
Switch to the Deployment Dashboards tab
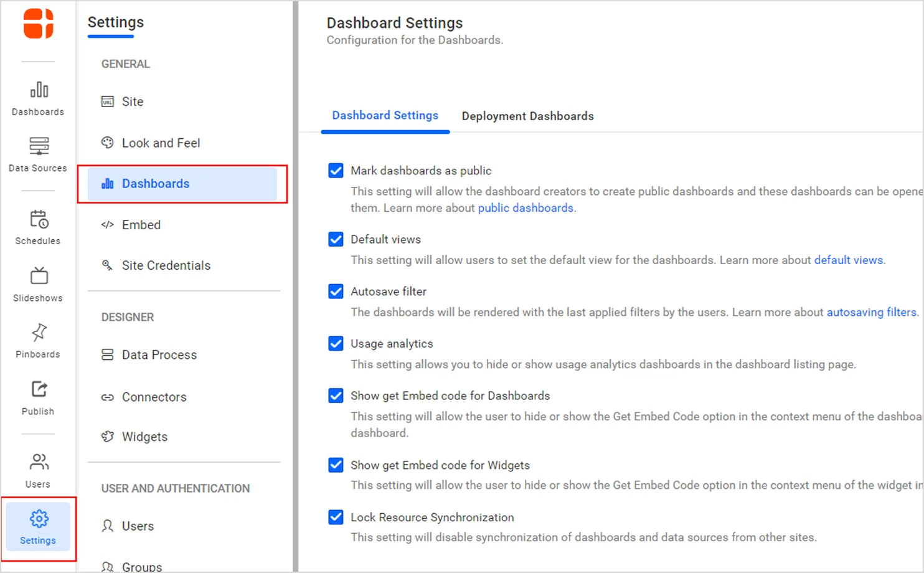527,116
